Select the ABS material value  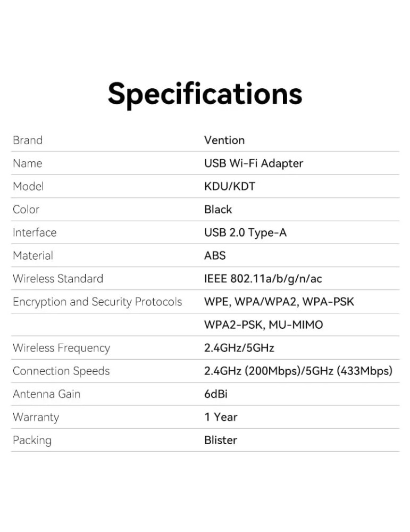pyautogui.click(x=215, y=256)
